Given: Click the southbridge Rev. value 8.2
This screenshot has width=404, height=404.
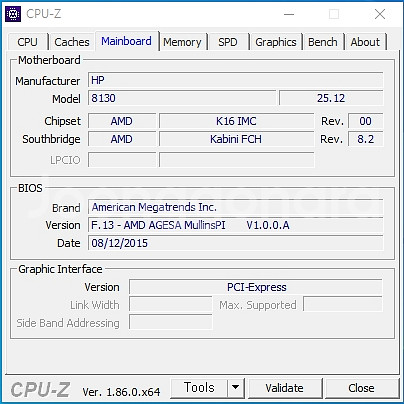Looking at the screenshot, I should point(365,139).
